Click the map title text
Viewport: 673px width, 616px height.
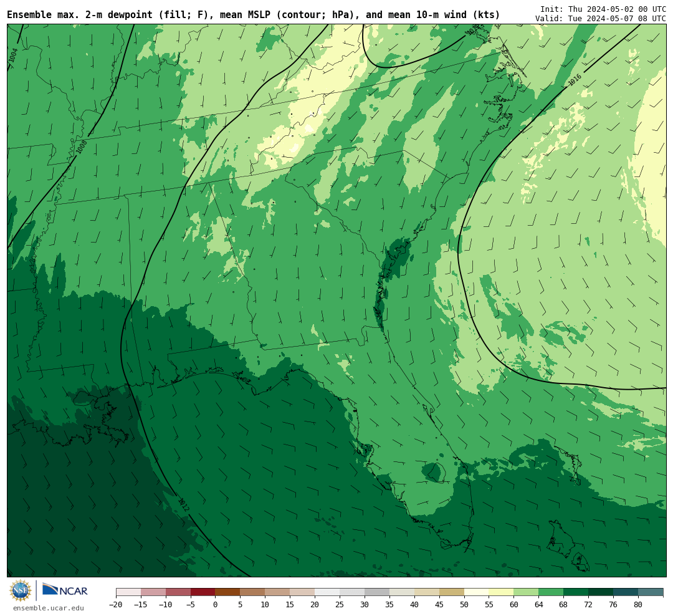[x=253, y=15]
